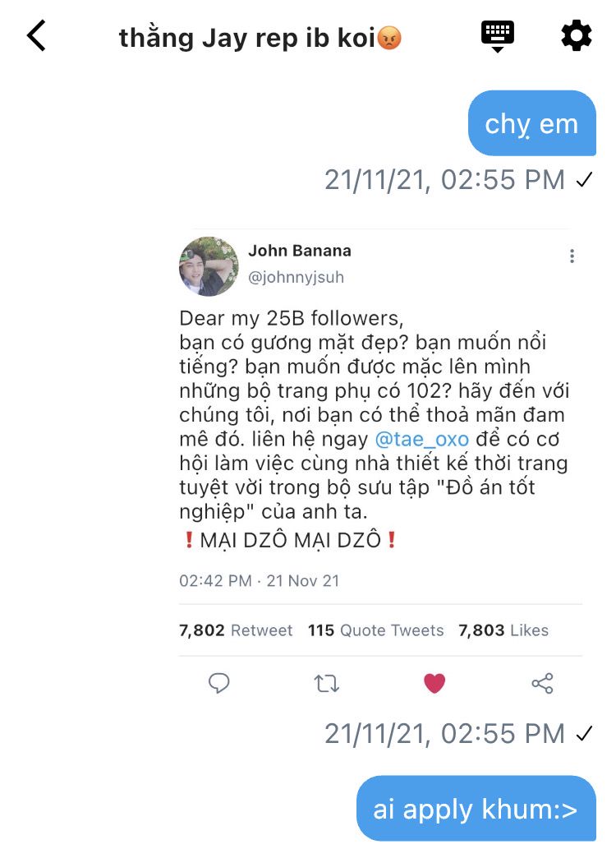The image size is (616, 849).
Task: Select the "chy em" message bubble
Action: (532, 123)
